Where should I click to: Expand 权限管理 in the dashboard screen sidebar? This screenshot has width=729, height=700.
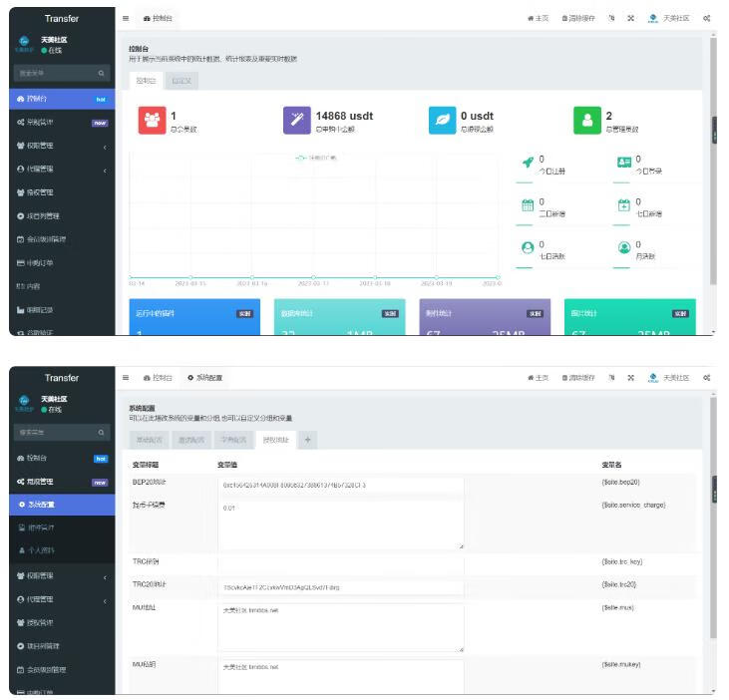[x=60, y=146]
